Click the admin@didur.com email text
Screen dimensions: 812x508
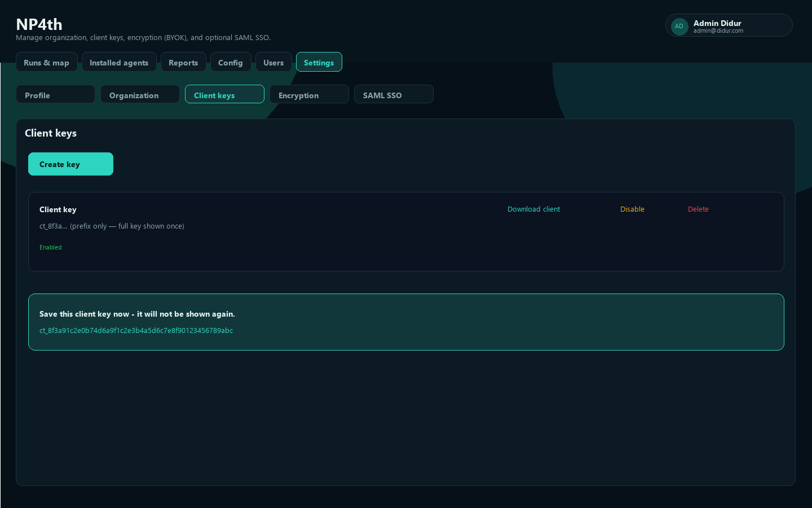point(718,31)
